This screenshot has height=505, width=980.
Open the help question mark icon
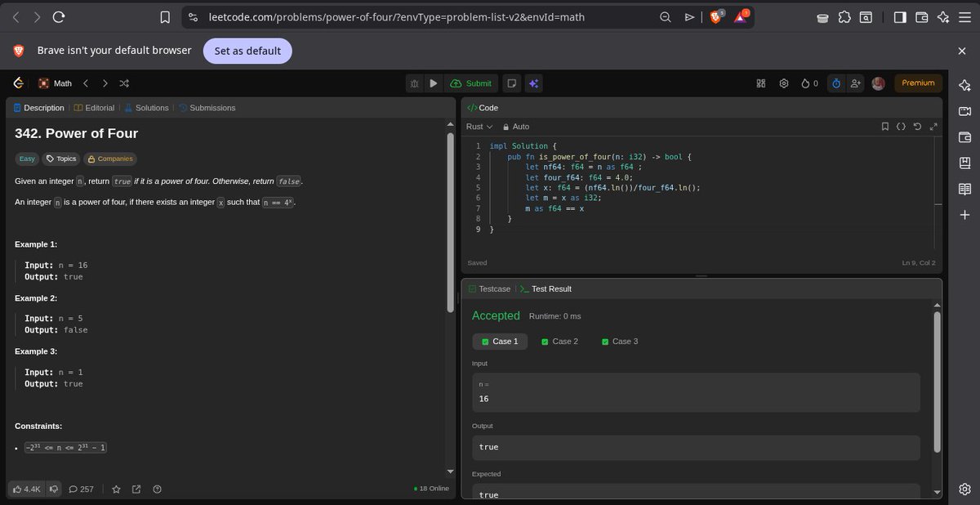point(157,489)
